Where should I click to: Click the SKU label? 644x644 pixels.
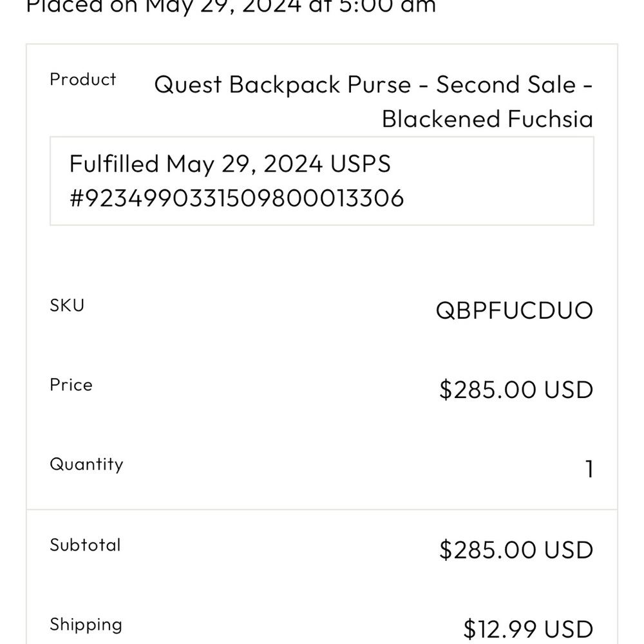tap(67, 305)
